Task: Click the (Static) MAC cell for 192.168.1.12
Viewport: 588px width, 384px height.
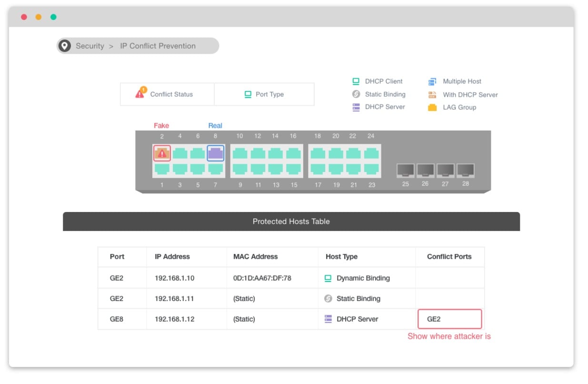Action: 244,319
